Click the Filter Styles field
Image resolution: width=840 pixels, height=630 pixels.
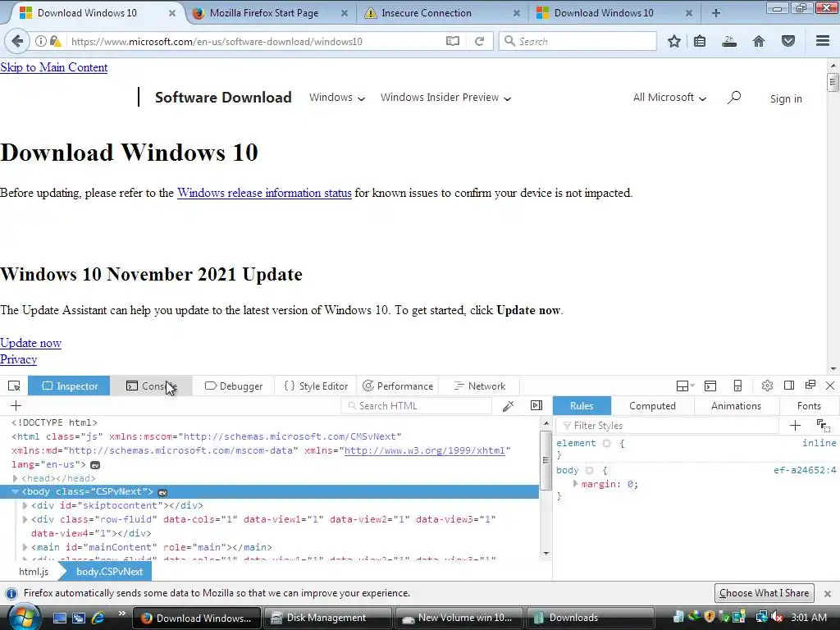[x=668, y=426]
